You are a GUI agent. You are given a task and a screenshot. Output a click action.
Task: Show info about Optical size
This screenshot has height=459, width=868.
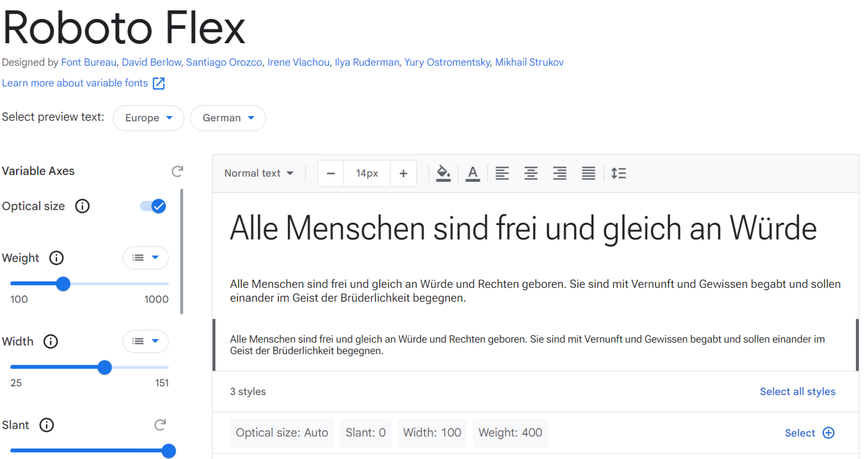coord(82,206)
